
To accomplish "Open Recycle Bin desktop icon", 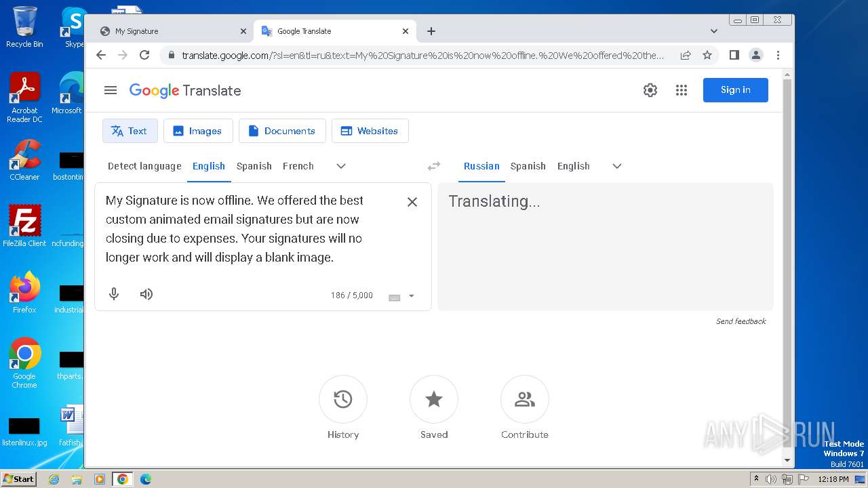I will click(x=24, y=27).
